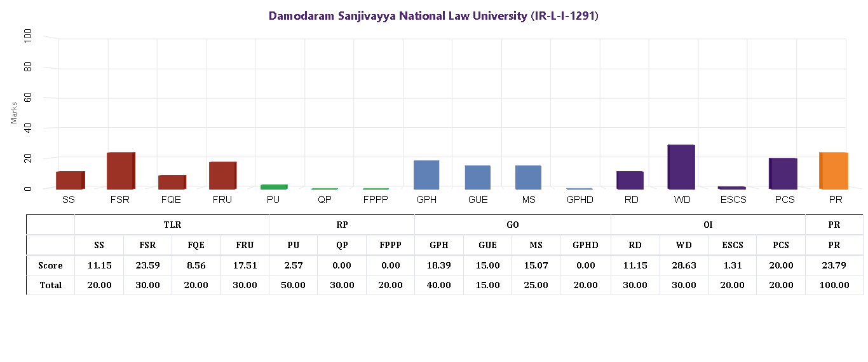Click the TLR group header in the table

172,225
